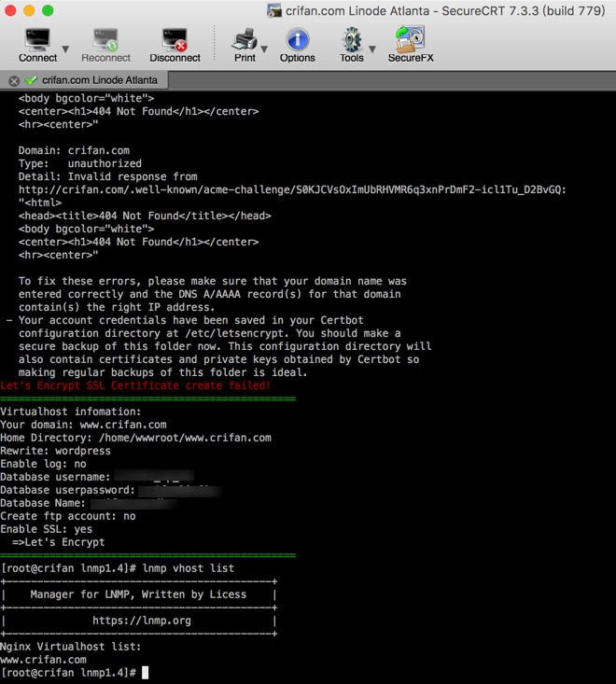Viewport: 616px width, 684px height.
Task: Click the SecureCRT title bar app icon
Action: coord(274,11)
